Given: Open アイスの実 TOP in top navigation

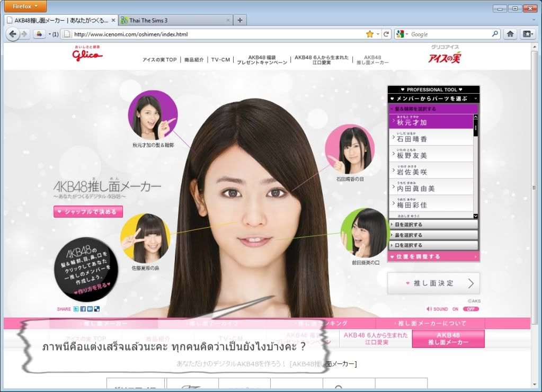Looking at the screenshot, I should pos(159,59).
